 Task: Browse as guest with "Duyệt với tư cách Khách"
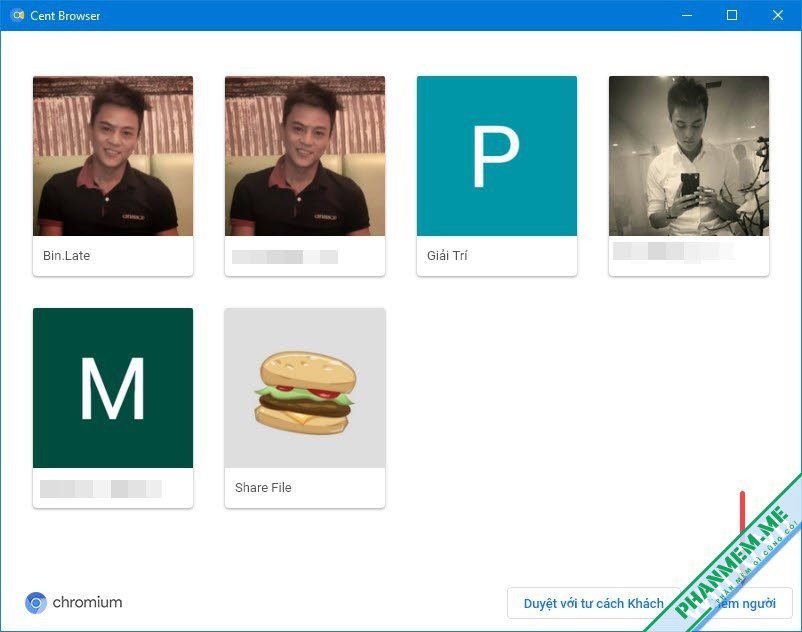point(593,603)
